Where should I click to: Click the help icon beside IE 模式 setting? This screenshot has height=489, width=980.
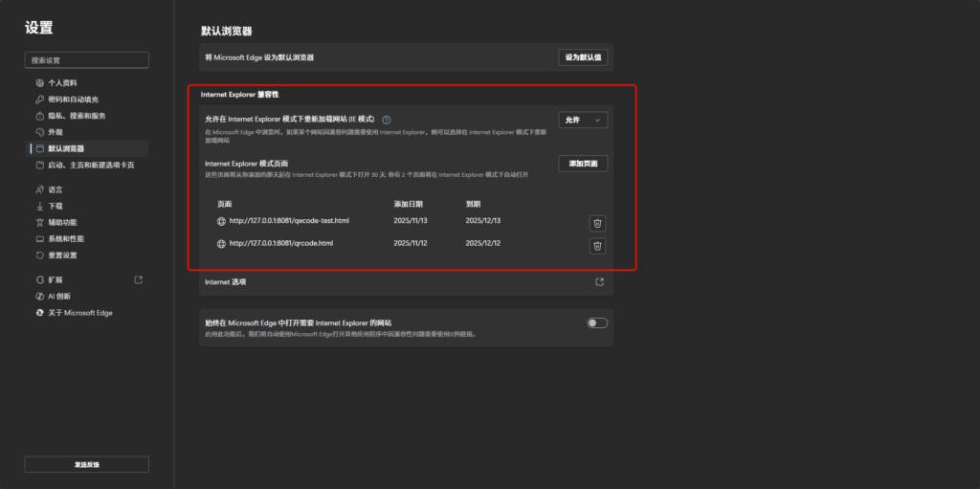click(387, 120)
